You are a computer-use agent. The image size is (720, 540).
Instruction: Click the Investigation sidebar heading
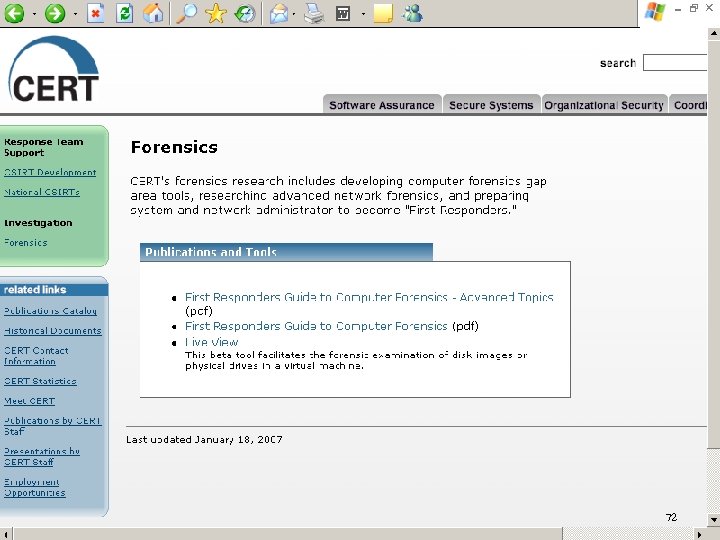tap(38, 223)
